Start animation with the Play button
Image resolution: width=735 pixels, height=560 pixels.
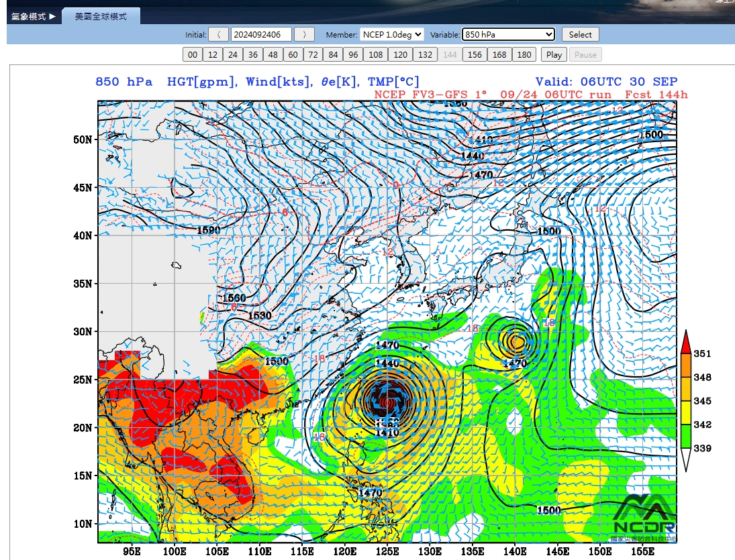point(554,55)
